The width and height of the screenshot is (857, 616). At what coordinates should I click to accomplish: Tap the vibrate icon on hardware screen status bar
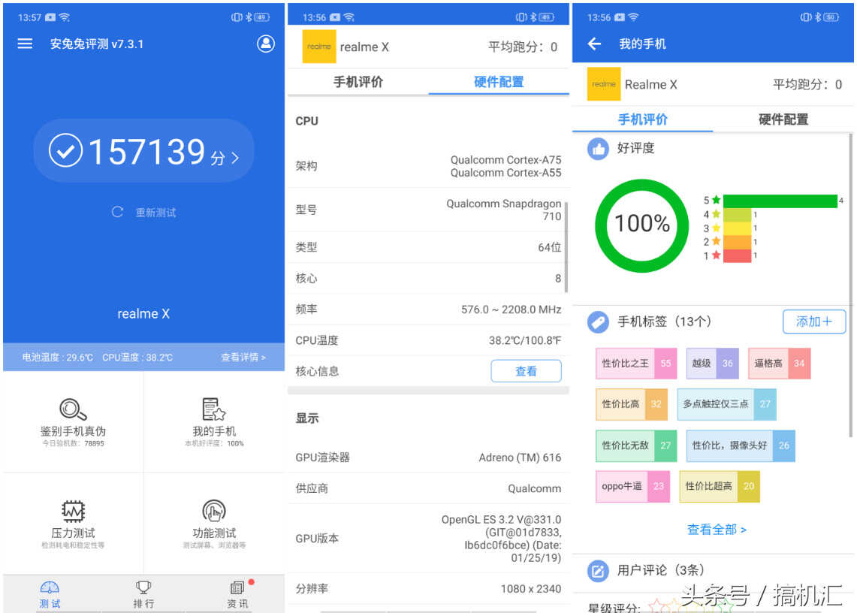tap(521, 17)
